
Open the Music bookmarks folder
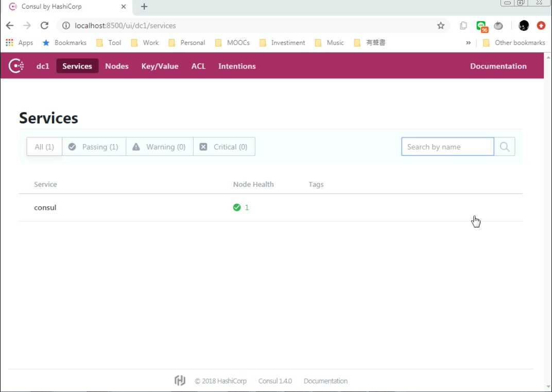click(329, 43)
